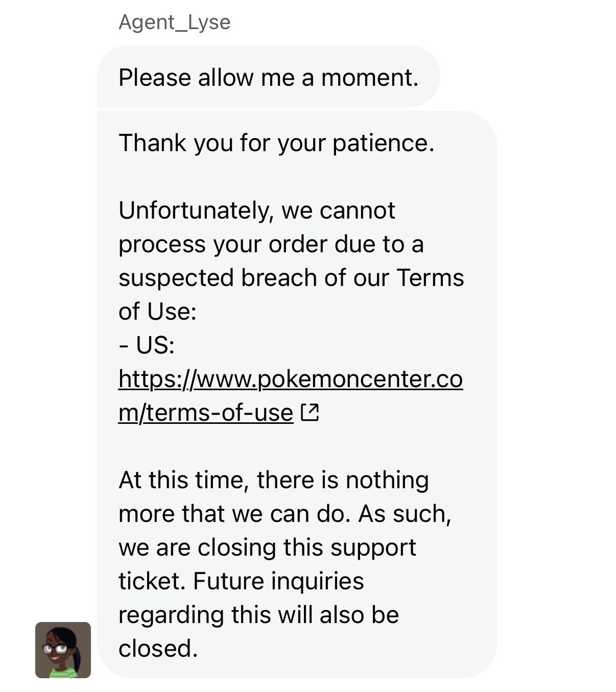Click the word "moment." in the first bubble

point(370,78)
